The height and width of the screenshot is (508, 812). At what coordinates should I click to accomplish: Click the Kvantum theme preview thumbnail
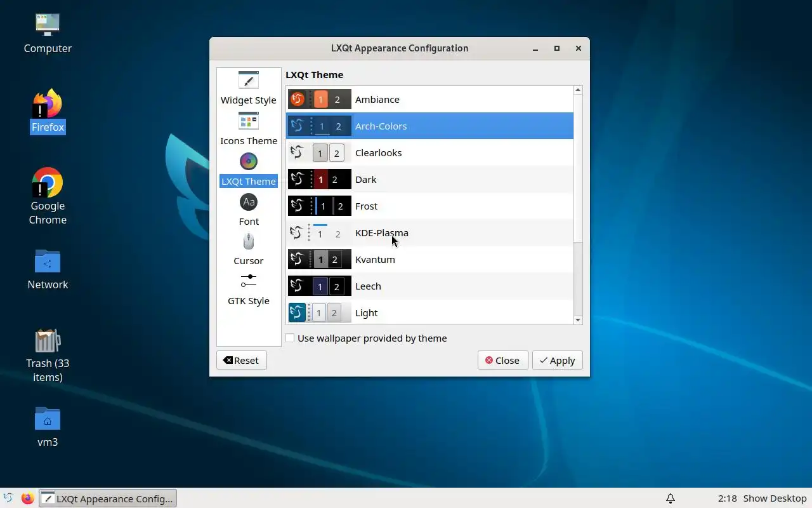click(320, 259)
